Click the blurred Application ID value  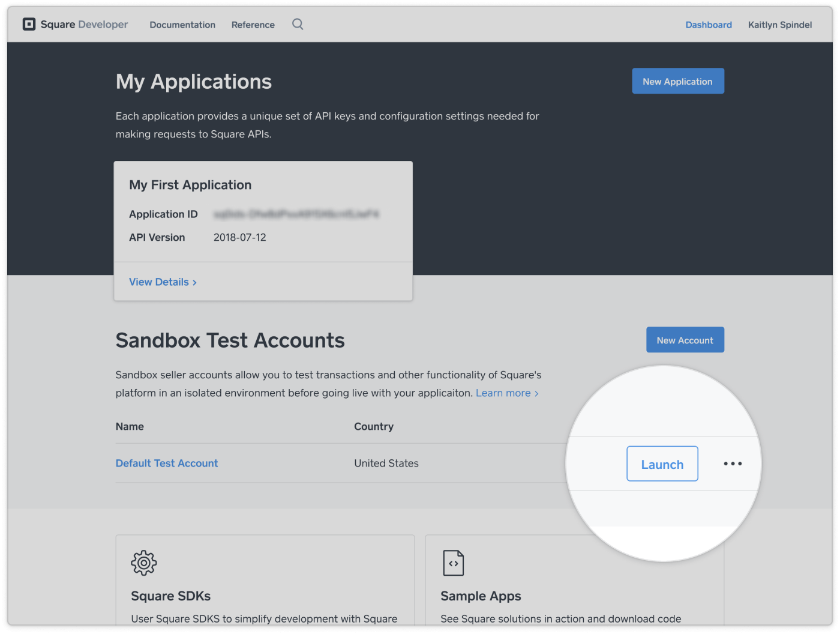296,214
